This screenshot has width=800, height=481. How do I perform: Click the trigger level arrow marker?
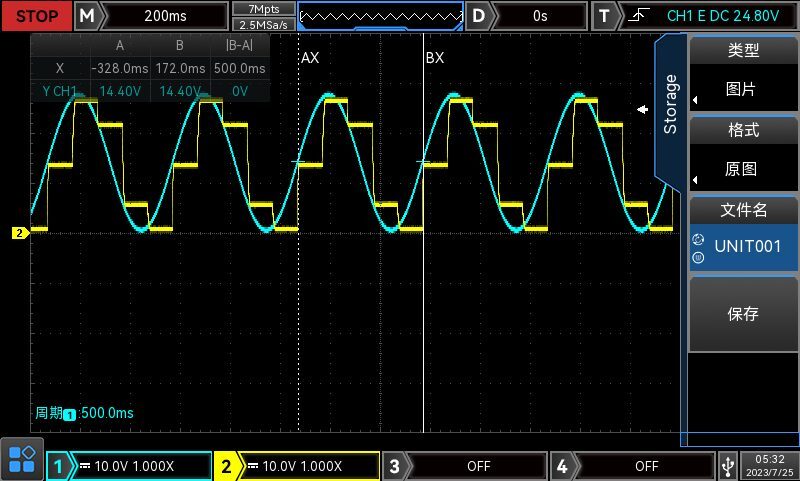coord(642,109)
